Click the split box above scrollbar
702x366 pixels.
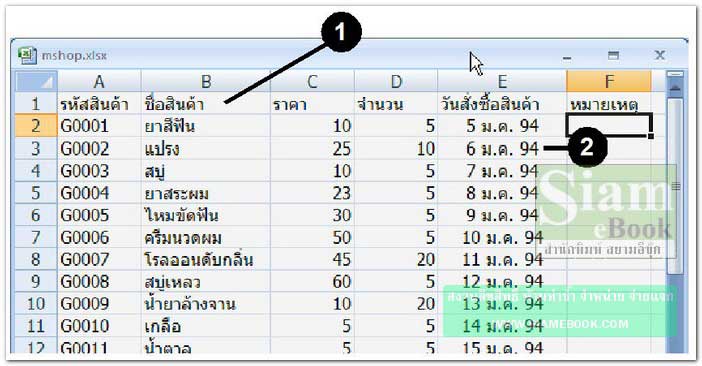[675, 74]
